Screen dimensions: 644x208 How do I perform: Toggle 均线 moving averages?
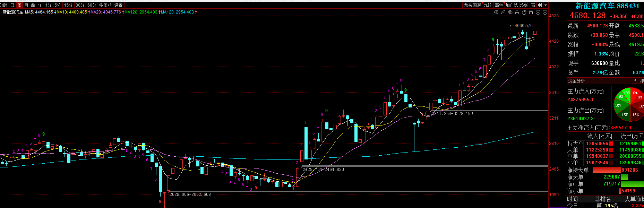[x=524, y=5]
